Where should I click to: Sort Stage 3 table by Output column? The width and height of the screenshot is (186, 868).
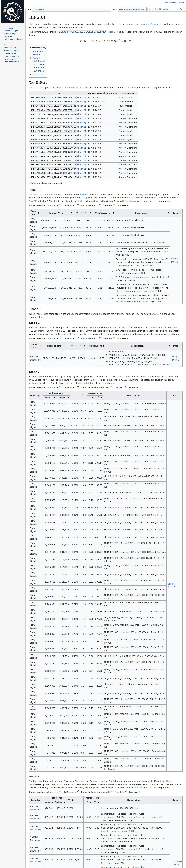tap(60, 802)
